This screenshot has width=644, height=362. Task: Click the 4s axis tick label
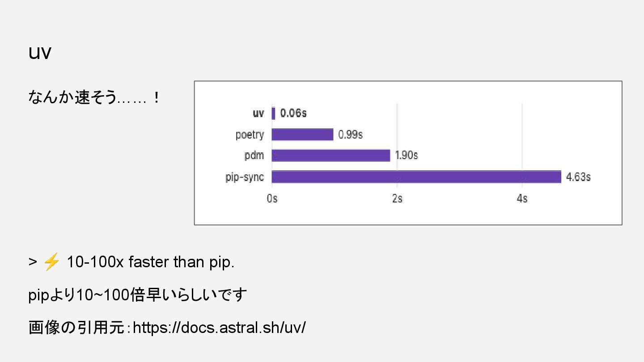(522, 198)
